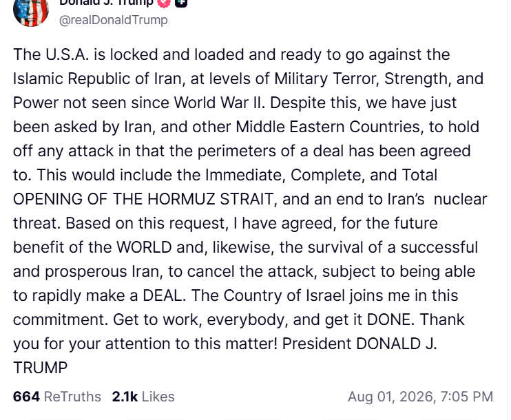Open the Aug 01, 2026 timestamp link
This screenshot has height=420, width=511.
point(420,397)
